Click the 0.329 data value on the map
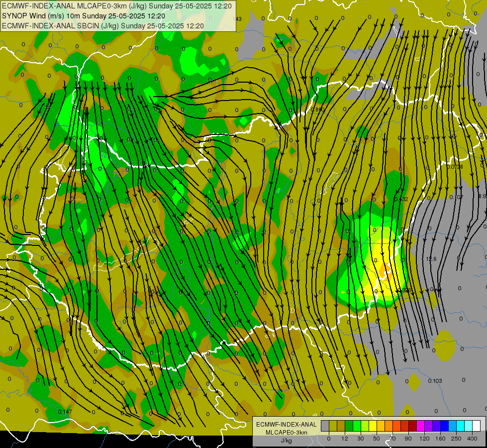 click(404, 290)
